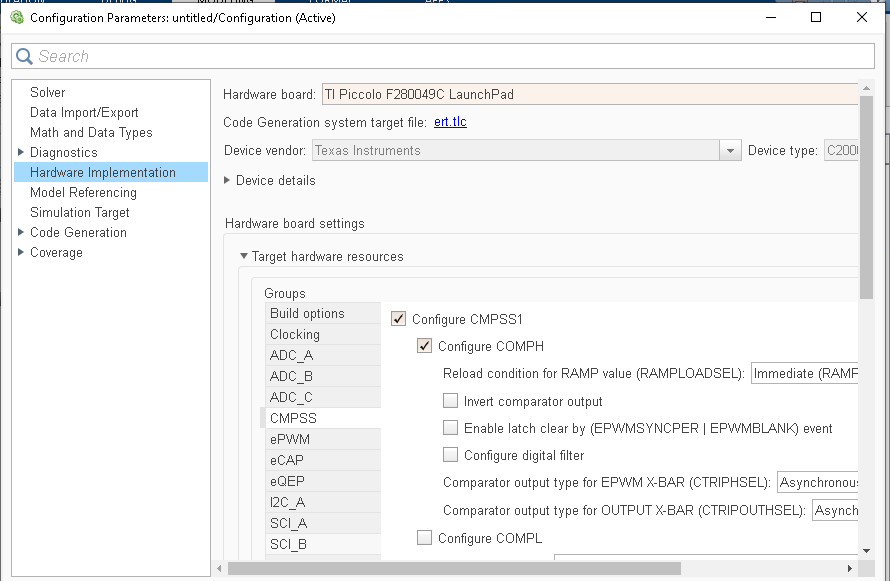Select the ePWM group
This screenshot has width=890, height=581.
click(x=289, y=439)
